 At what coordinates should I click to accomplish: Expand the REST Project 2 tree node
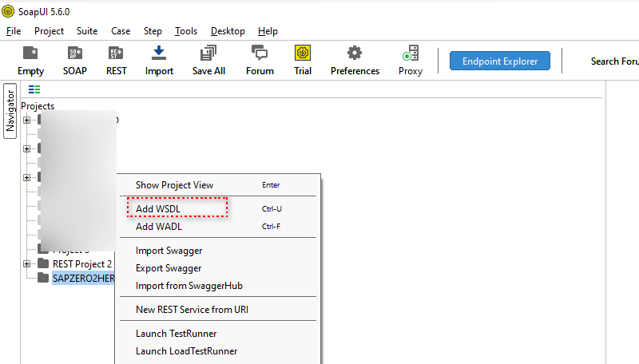point(26,263)
